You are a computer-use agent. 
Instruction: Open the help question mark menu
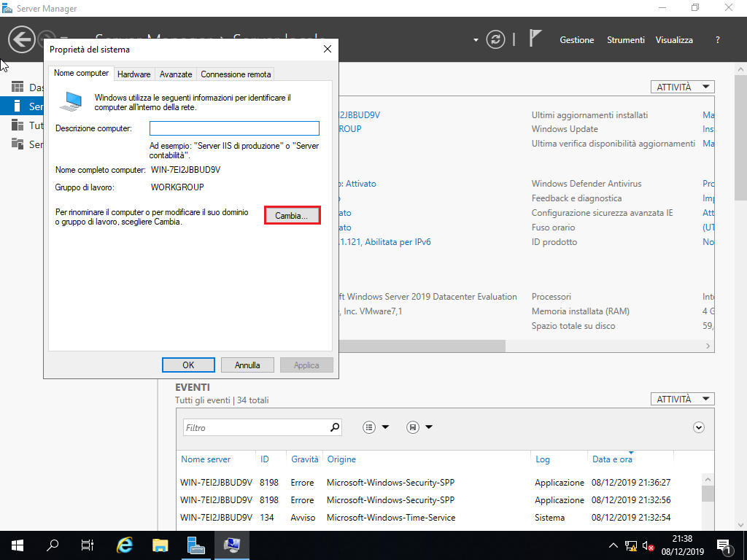click(x=718, y=40)
